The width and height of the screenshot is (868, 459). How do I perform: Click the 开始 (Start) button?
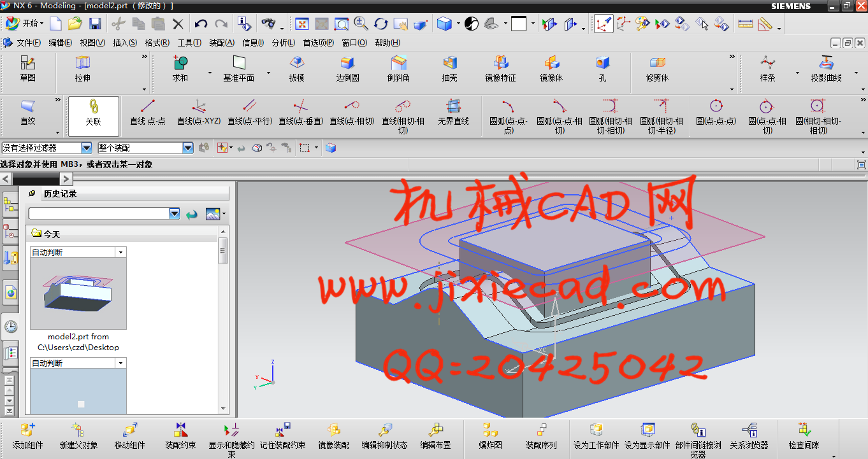[24, 24]
